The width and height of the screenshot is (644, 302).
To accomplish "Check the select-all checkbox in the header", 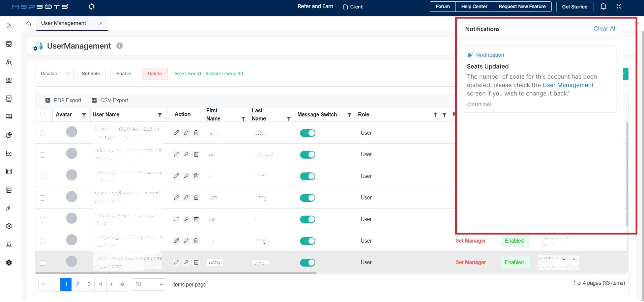I will coord(42,112).
